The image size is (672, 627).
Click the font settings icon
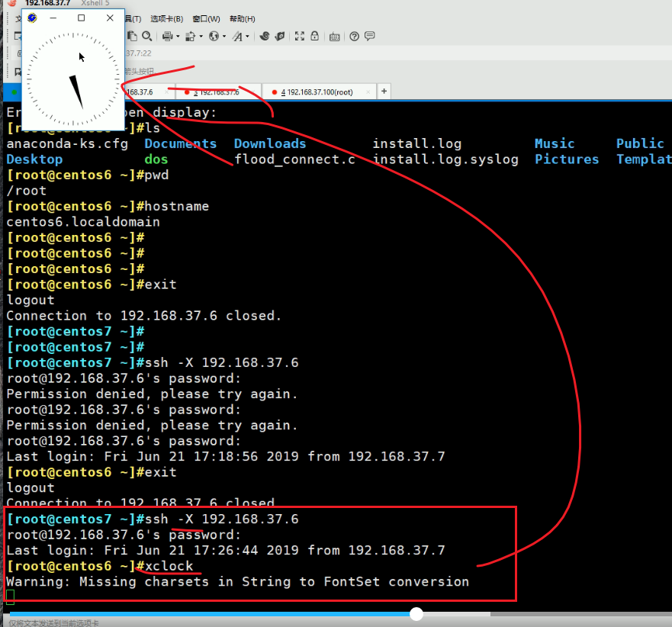click(237, 36)
